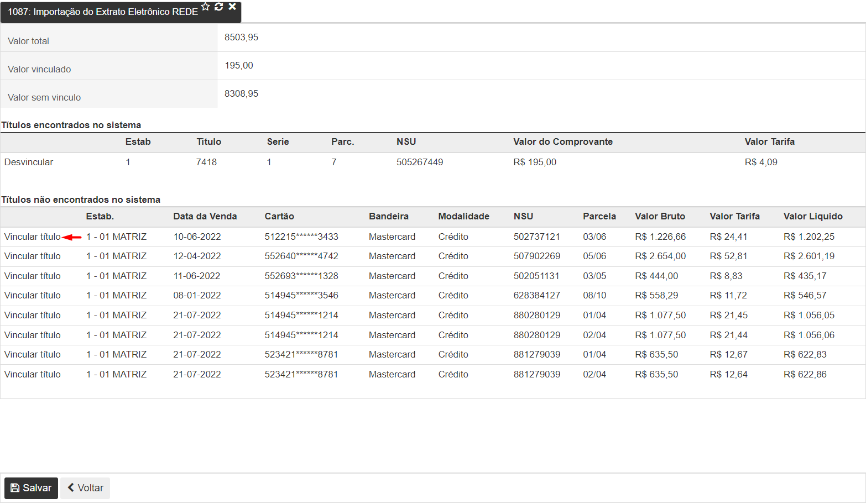
Task: Click card number 512215******3433
Action: point(301,237)
